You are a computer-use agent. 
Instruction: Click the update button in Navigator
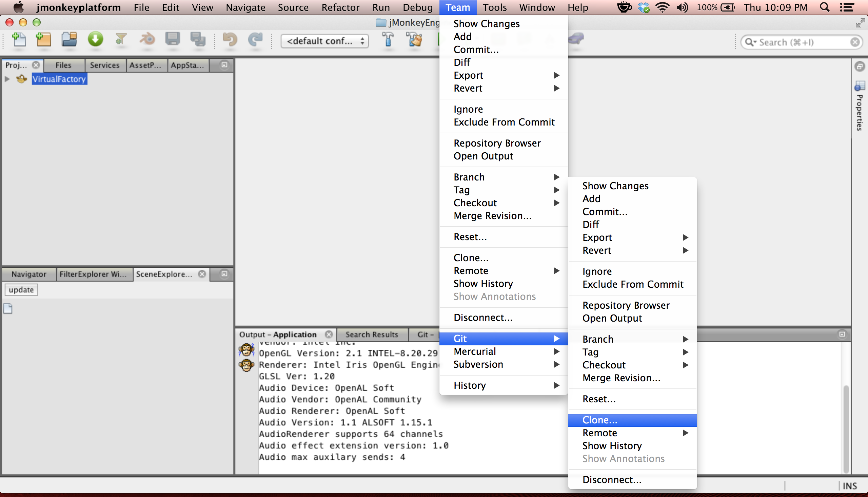tap(21, 289)
